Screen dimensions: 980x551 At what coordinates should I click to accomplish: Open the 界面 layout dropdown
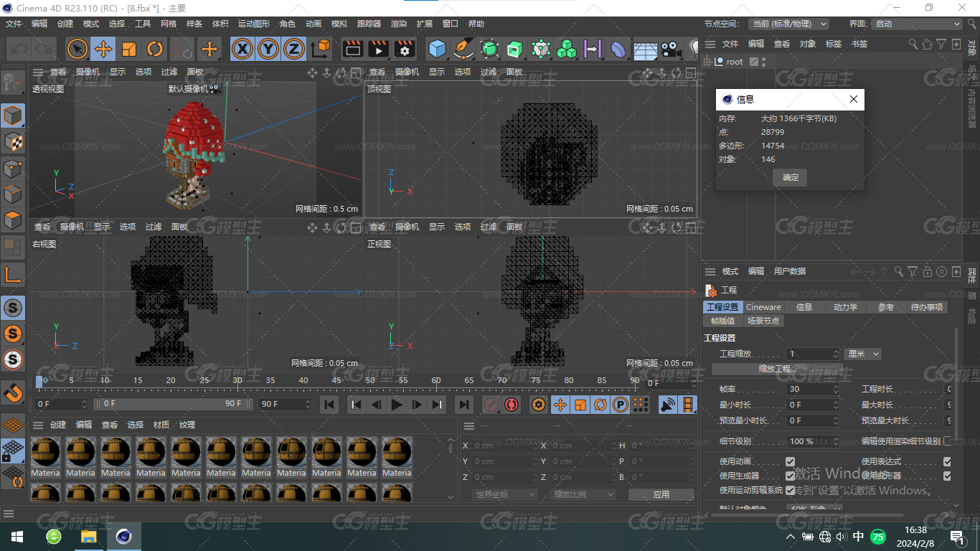pyautogui.click(x=917, y=24)
